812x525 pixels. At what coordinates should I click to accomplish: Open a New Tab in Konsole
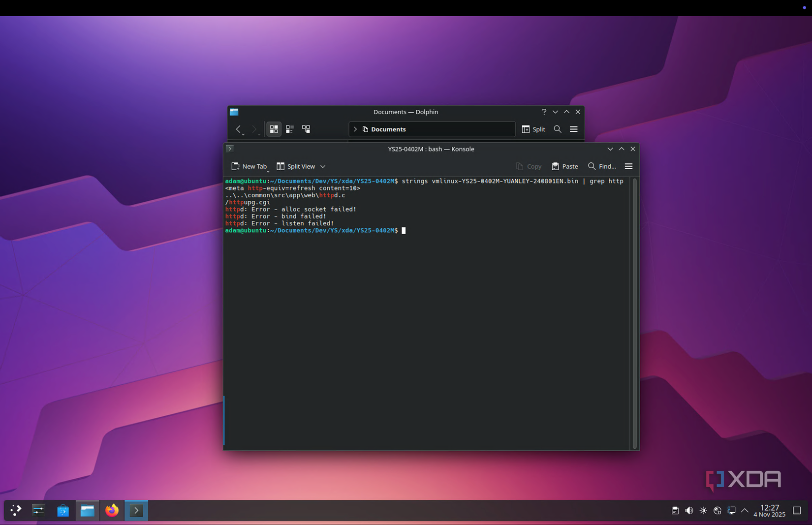249,167
